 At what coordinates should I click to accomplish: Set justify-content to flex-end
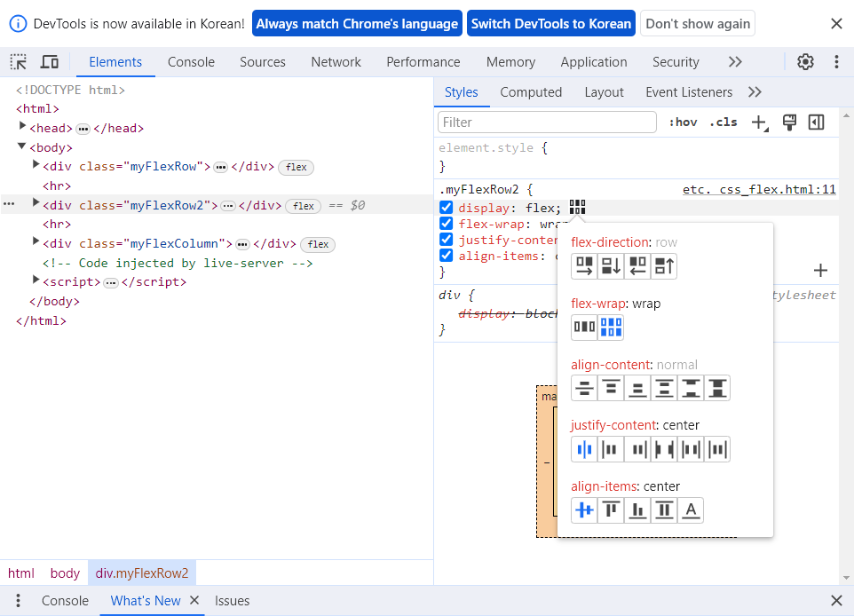click(x=637, y=449)
